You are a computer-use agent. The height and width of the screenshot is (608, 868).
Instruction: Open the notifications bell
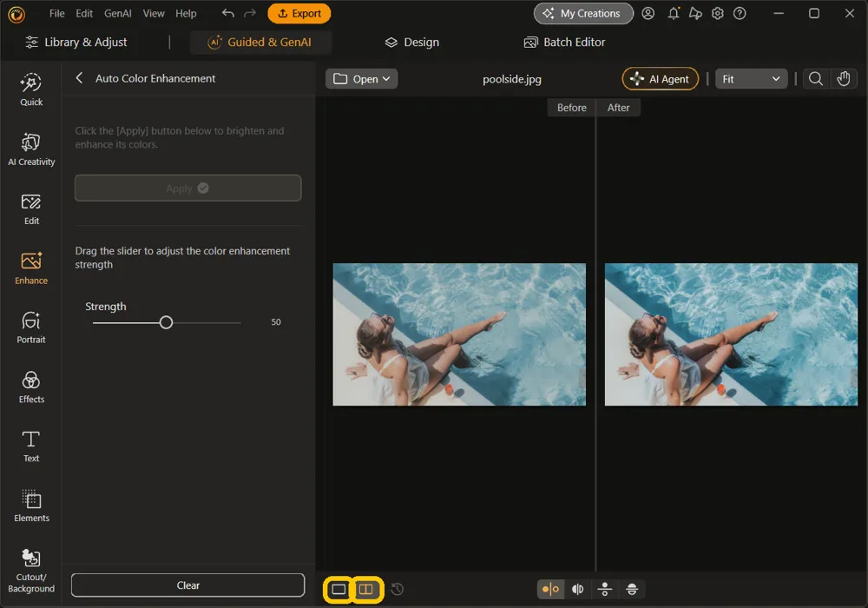coord(674,13)
